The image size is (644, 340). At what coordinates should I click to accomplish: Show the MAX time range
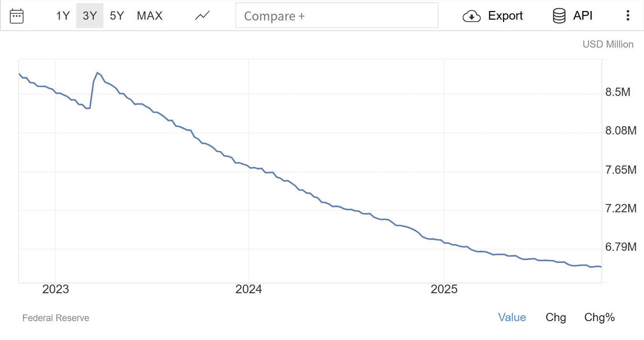(150, 16)
